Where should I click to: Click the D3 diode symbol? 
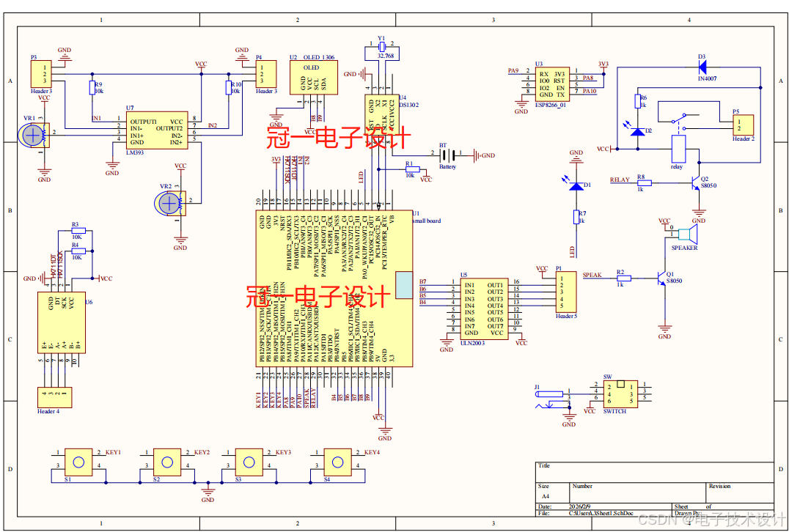point(702,67)
